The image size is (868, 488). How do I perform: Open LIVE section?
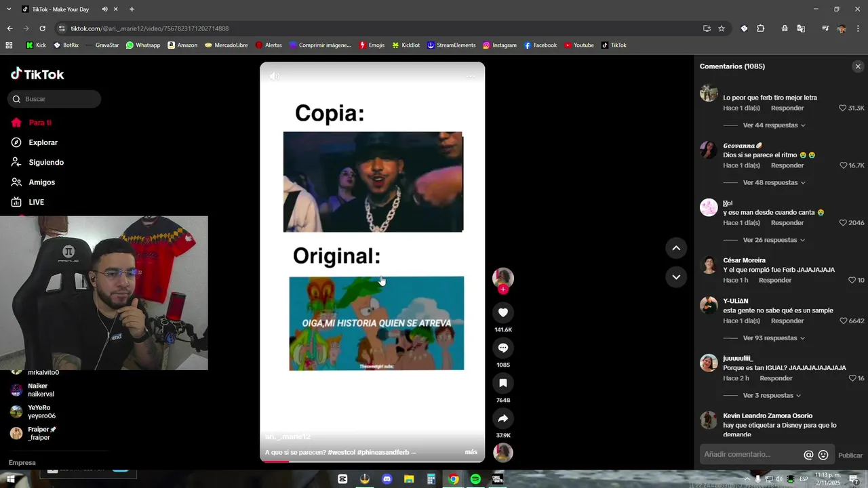pos(28,202)
